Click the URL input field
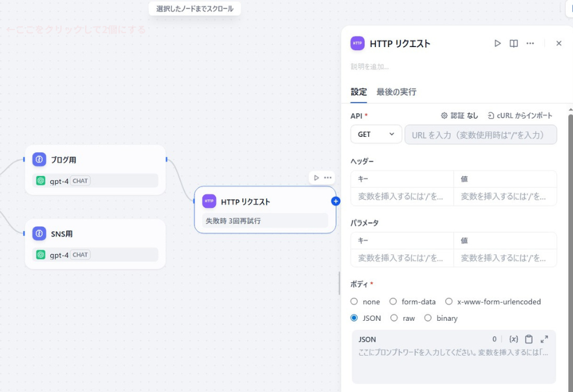The width and height of the screenshot is (573, 392). 480,134
